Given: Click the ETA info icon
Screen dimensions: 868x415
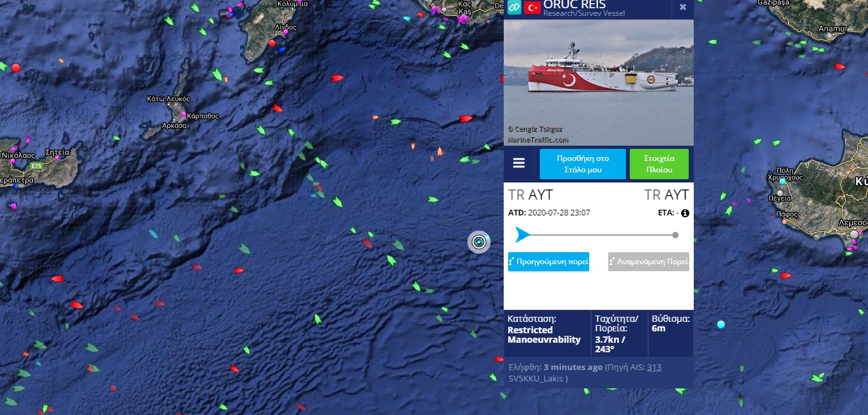Looking at the screenshot, I should 685,213.
